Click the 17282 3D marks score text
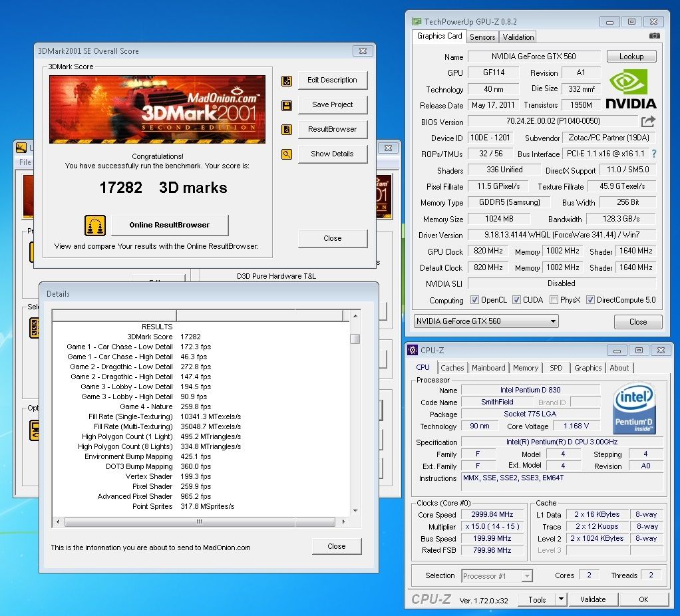Screen dimensions: 680x616 pos(163,188)
